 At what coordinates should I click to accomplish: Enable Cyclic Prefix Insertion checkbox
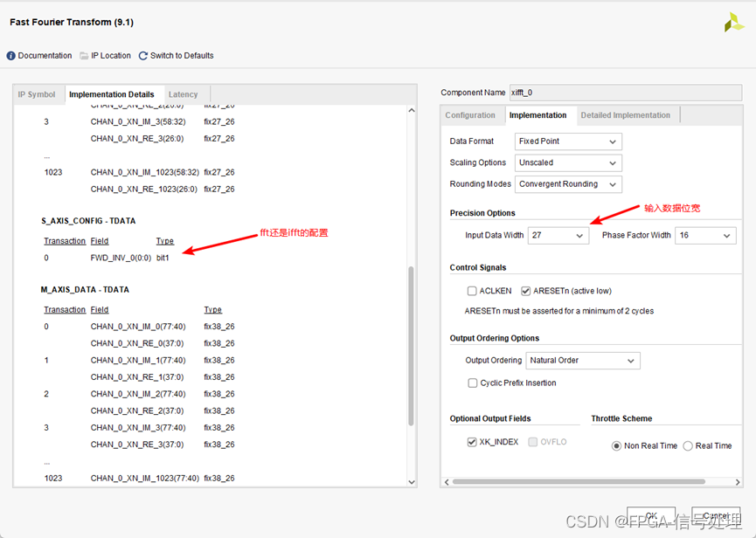tap(473, 383)
